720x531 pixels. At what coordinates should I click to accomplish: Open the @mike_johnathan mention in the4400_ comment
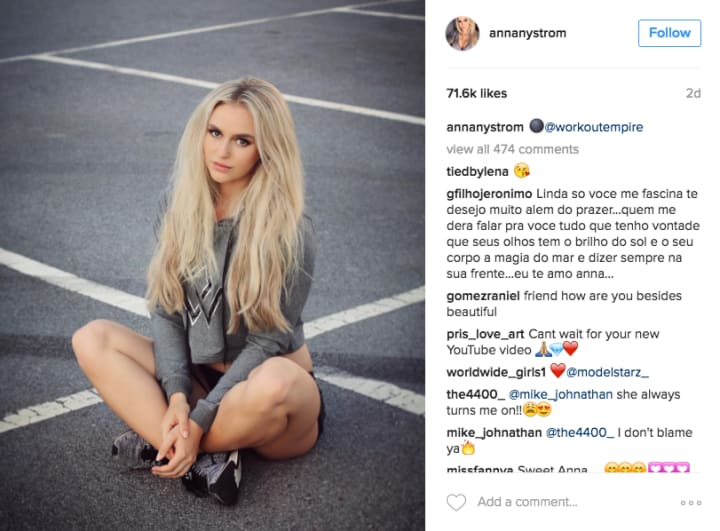click(x=561, y=394)
